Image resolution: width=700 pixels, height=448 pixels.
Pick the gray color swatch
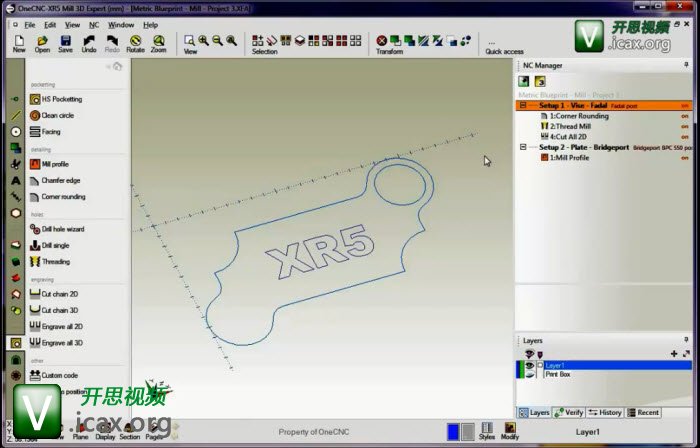467,432
